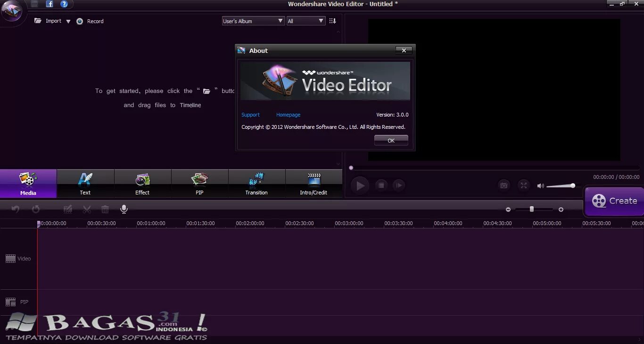This screenshot has height=344, width=644.
Task: Open the User's Album dropdown
Action: click(x=254, y=21)
